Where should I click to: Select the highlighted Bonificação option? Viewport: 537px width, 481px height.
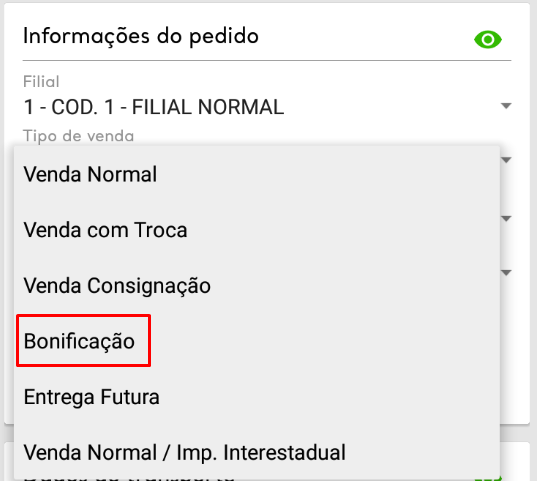[84, 341]
